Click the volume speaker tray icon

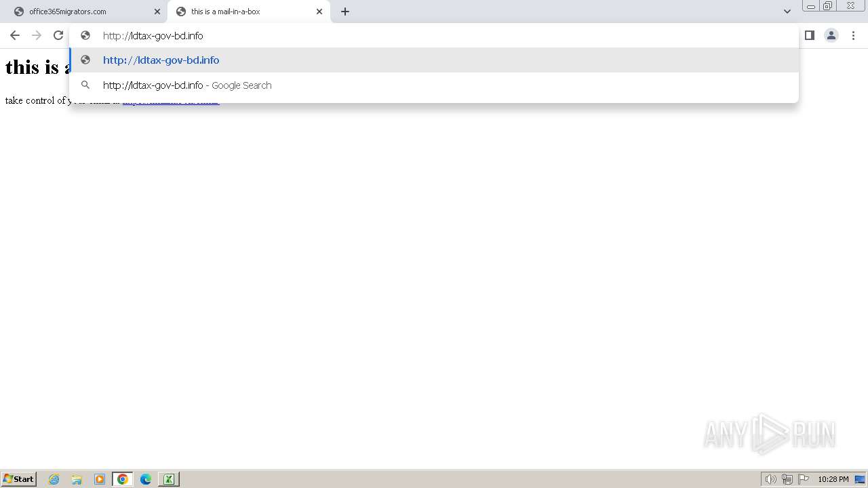coord(771,479)
